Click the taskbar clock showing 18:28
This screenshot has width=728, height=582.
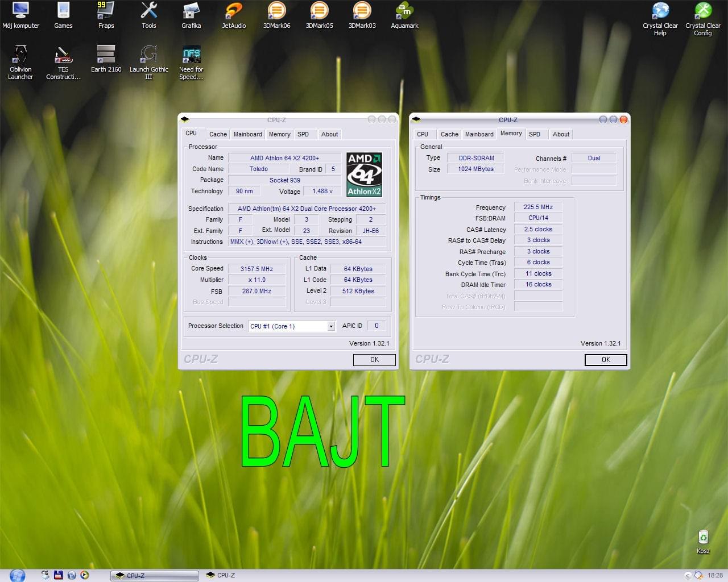715,576
